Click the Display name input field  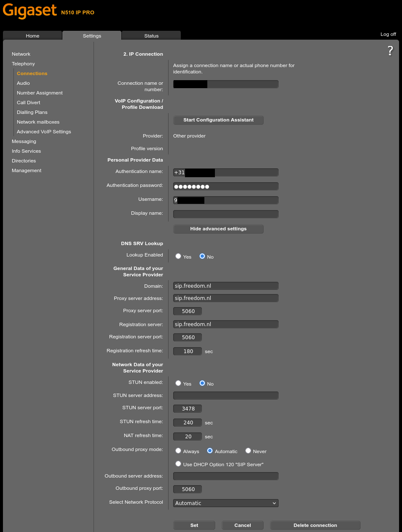(225, 214)
